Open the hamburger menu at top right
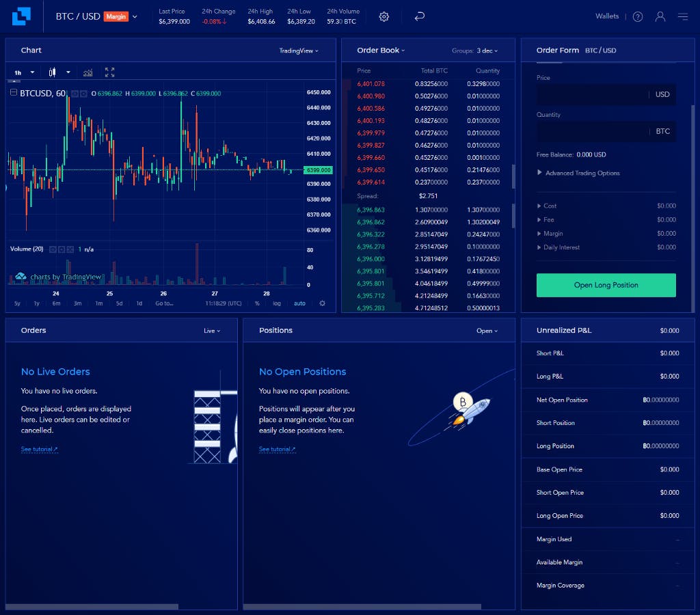 click(683, 16)
